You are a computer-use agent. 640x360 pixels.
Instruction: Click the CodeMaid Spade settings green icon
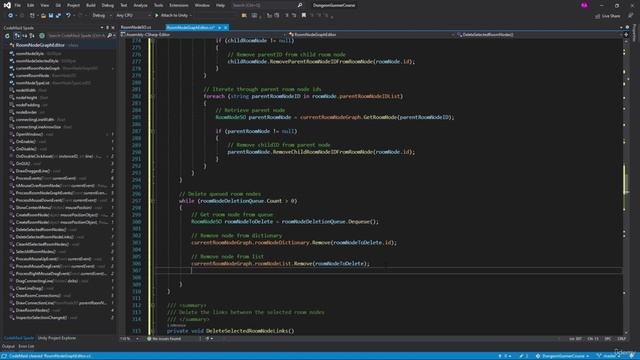pos(42,36)
